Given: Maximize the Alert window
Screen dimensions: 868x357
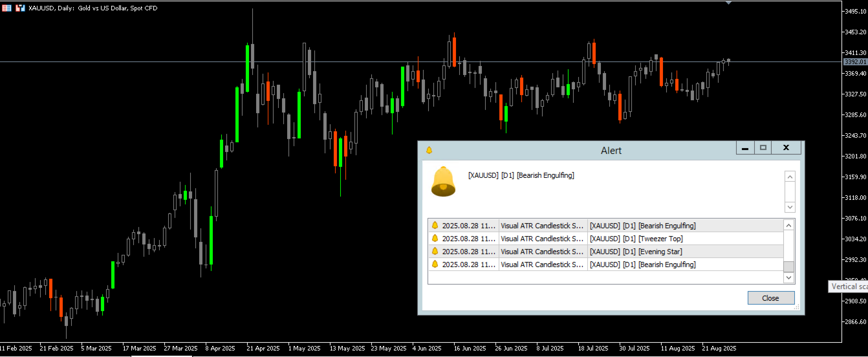Looking at the screenshot, I should click(x=763, y=148).
